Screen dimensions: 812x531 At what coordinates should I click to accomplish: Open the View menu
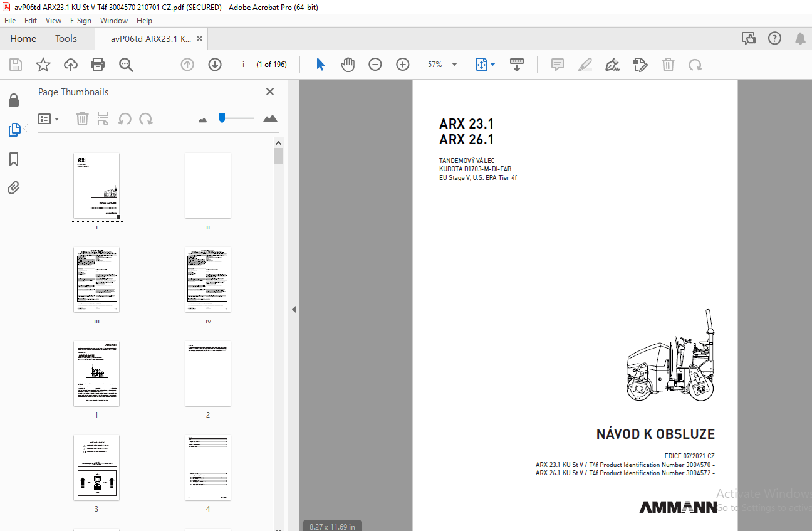pyautogui.click(x=53, y=21)
